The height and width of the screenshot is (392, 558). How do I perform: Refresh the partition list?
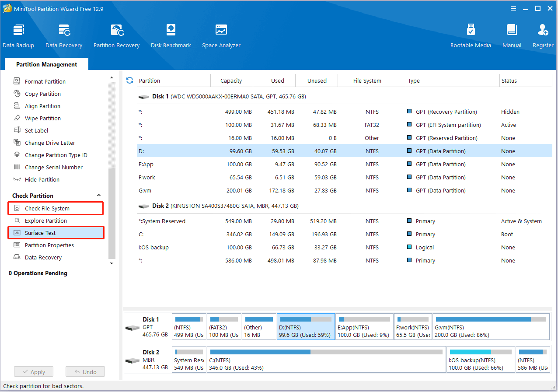129,80
